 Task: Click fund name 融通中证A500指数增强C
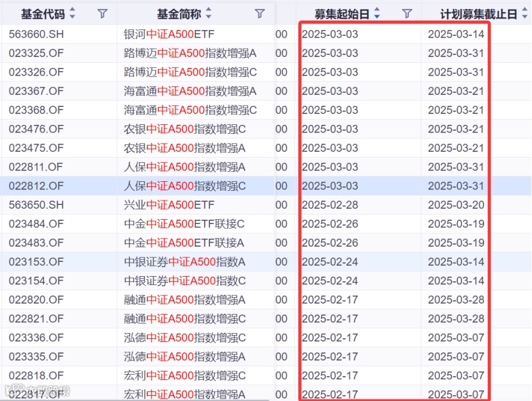point(184,319)
